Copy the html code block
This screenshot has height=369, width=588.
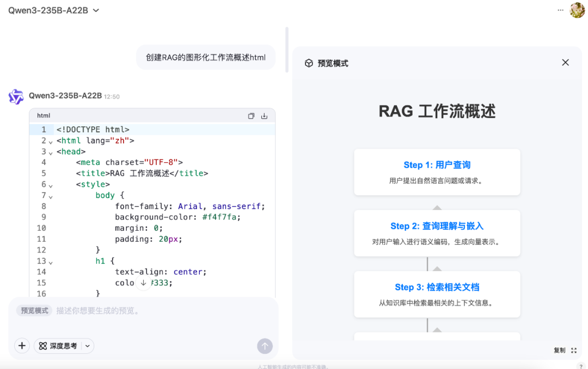251,116
